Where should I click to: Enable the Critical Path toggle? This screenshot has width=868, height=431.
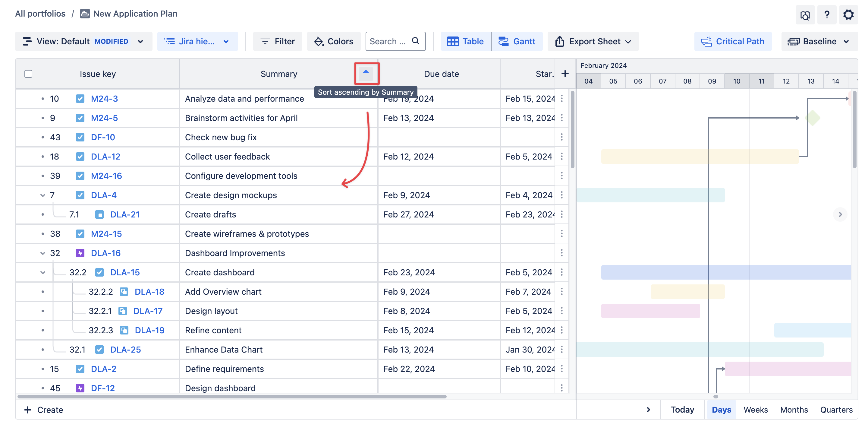pyautogui.click(x=733, y=42)
